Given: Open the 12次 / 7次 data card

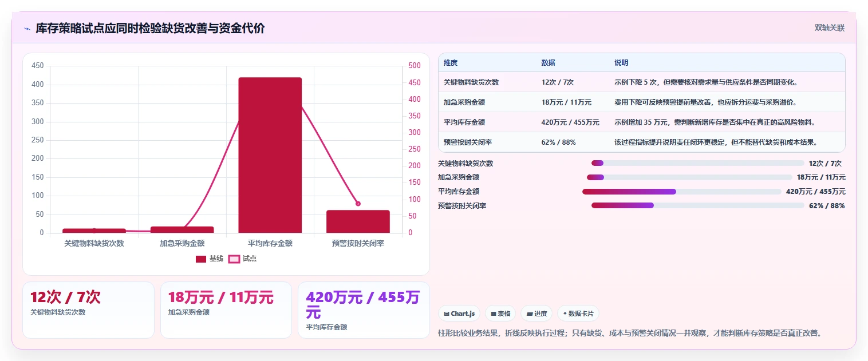Looking at the screenshot, I should (88, 310).
